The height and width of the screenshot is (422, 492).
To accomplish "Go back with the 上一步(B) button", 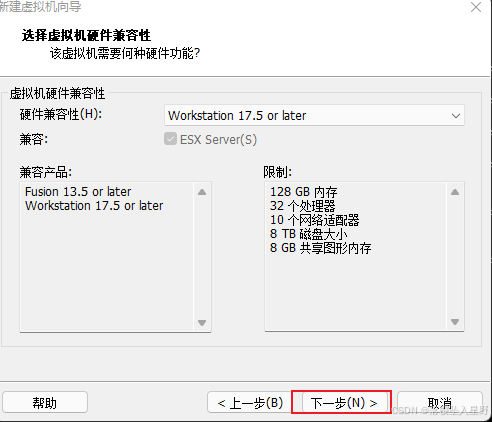I will [x=250, y=403].
